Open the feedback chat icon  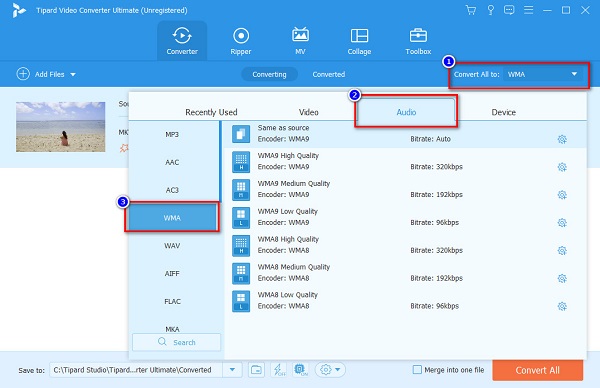coord(509,10)
